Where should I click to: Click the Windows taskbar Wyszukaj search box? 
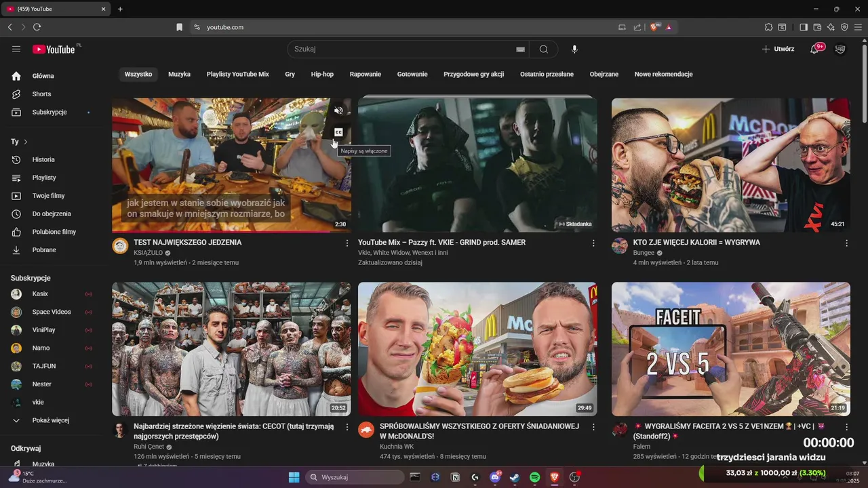pos(355,477)
